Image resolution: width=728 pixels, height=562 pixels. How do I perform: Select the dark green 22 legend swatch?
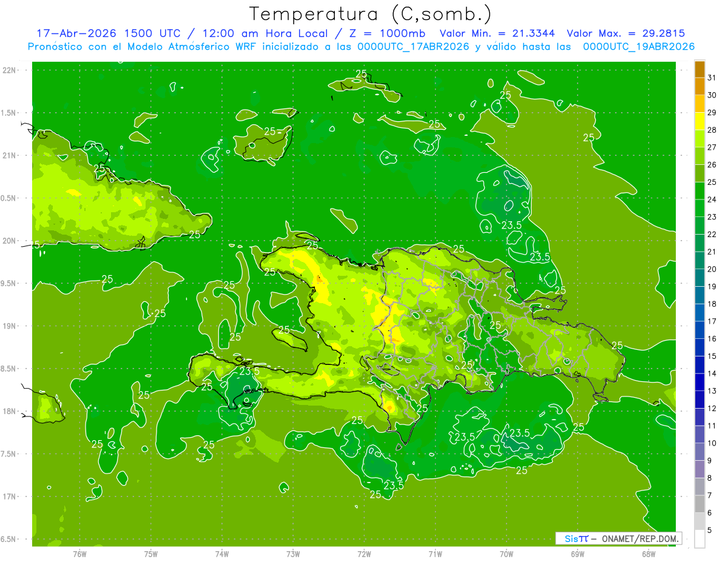click(699, 226)
